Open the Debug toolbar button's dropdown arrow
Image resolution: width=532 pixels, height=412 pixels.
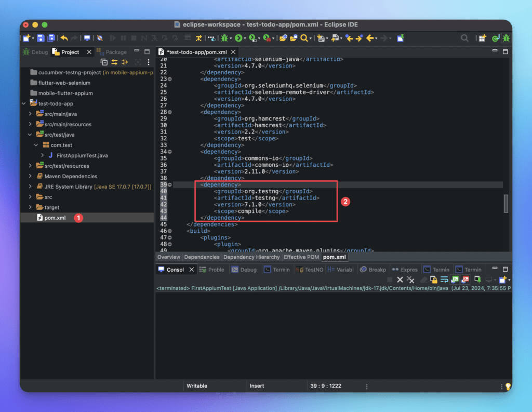pos(231,38)
